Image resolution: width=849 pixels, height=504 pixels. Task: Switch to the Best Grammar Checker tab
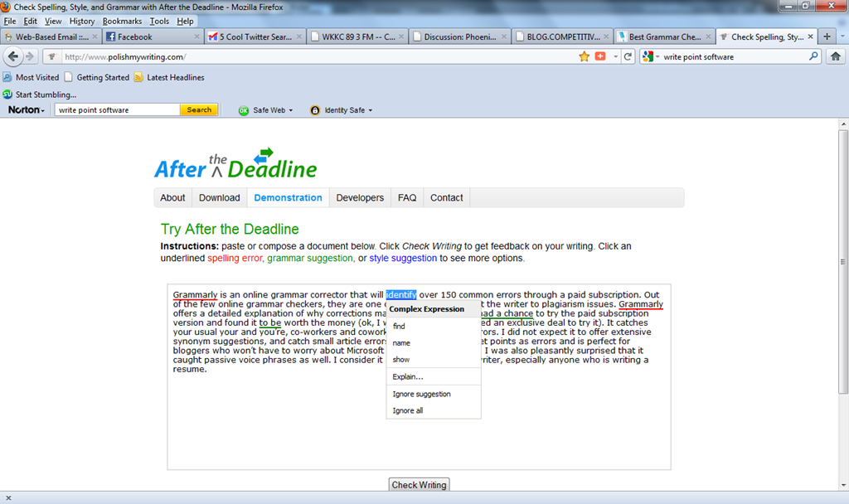pos(664,36)
